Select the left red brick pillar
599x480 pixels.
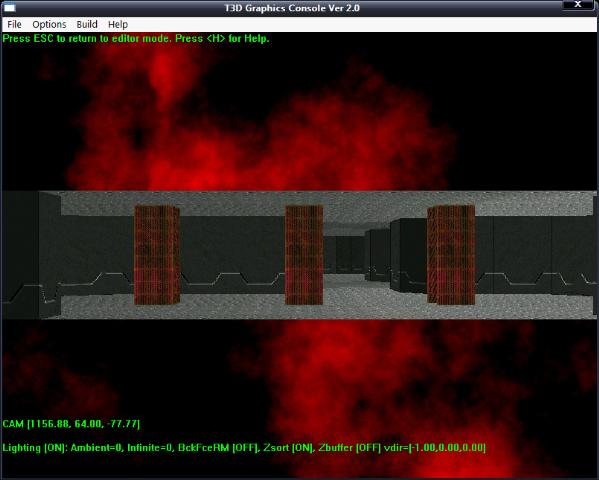[x=157, y=255]
